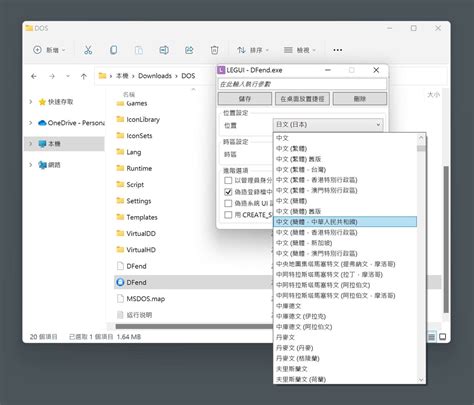Open the View dropdown in Explorer toolbar
Viewport: 474px width, 405px height.
click(x=299, y=50)
